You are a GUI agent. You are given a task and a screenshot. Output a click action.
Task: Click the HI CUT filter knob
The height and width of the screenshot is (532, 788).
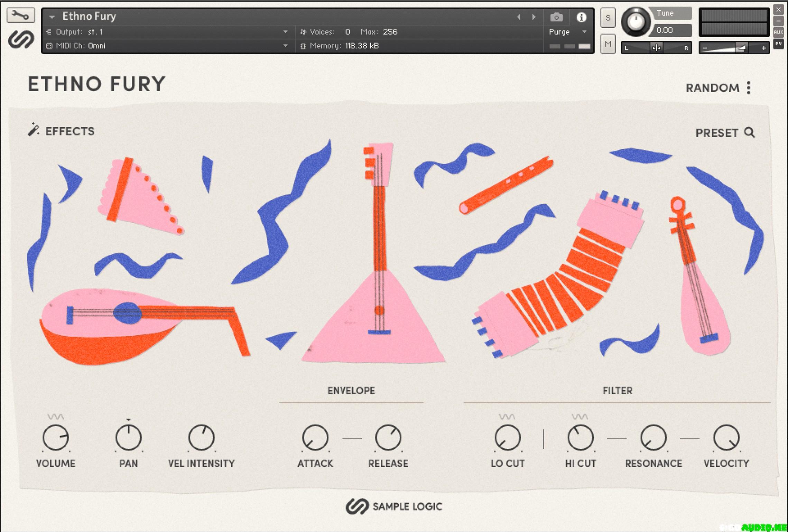581,437
